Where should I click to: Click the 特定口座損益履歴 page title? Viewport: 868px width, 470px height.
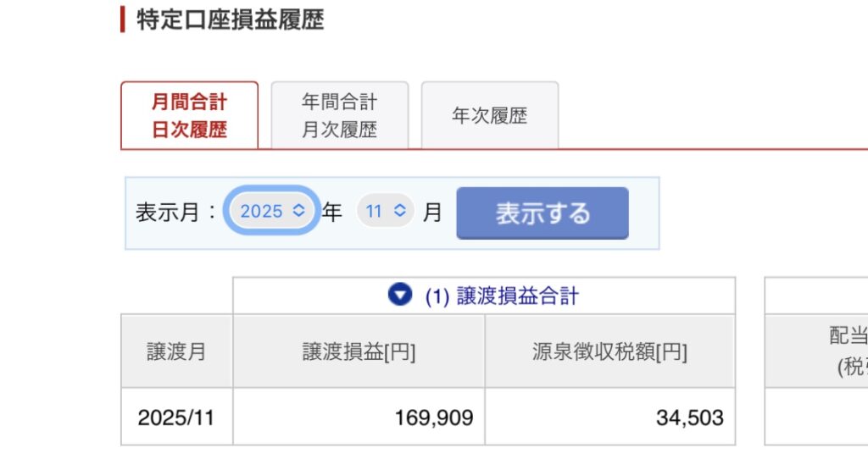230,19
